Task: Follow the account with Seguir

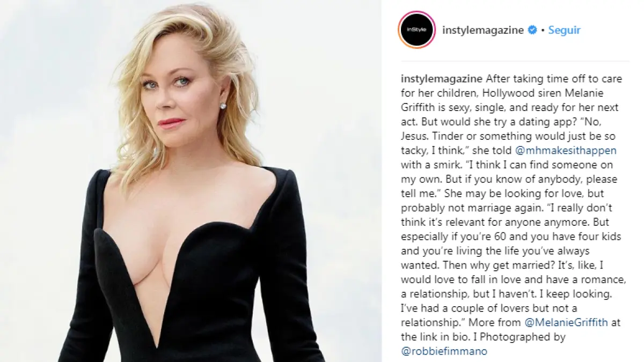Action: click(x=564, y=30)
